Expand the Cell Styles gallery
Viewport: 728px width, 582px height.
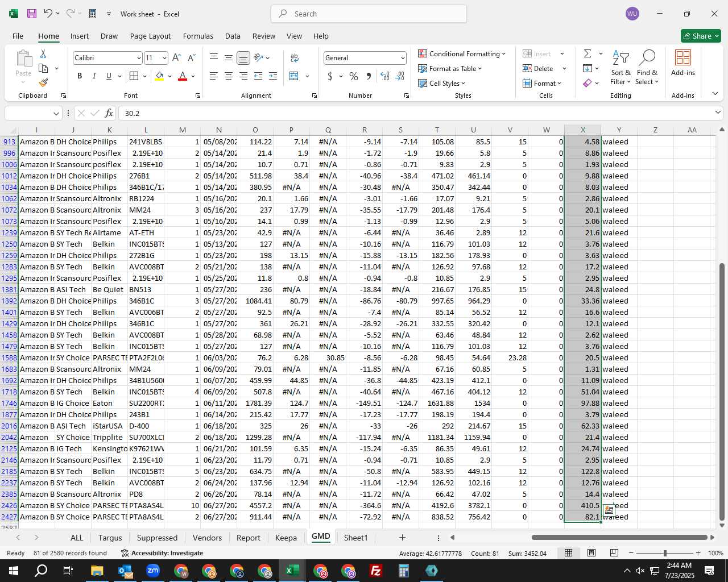point(441,83)
